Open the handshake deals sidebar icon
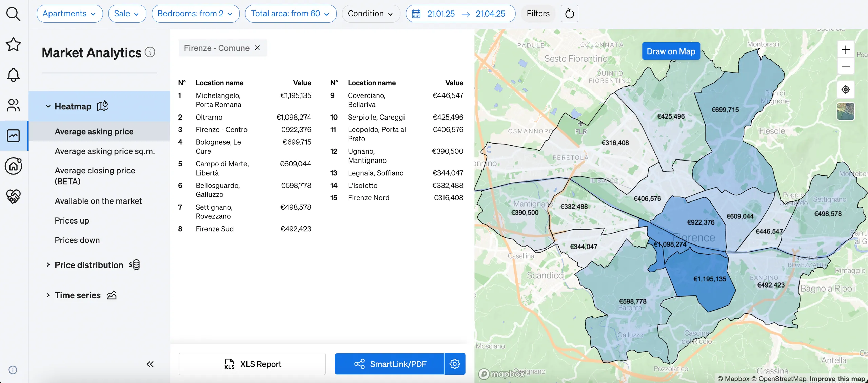 [x=14, y=196]
